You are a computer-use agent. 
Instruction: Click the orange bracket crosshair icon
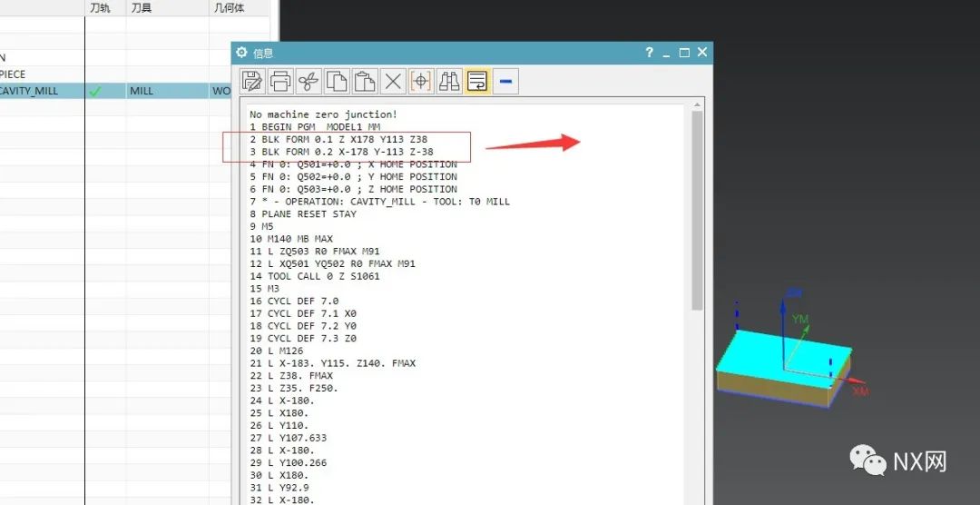[x=420, y=82]
